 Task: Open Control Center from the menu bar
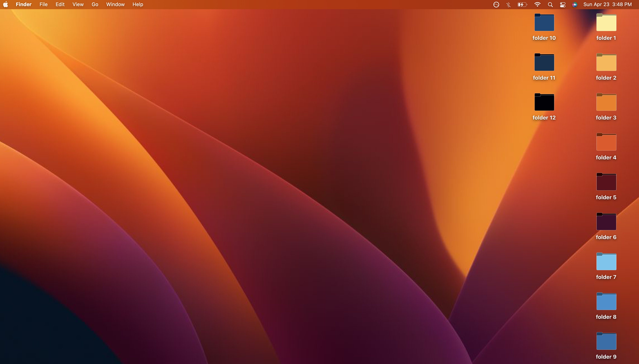(563, 4)
